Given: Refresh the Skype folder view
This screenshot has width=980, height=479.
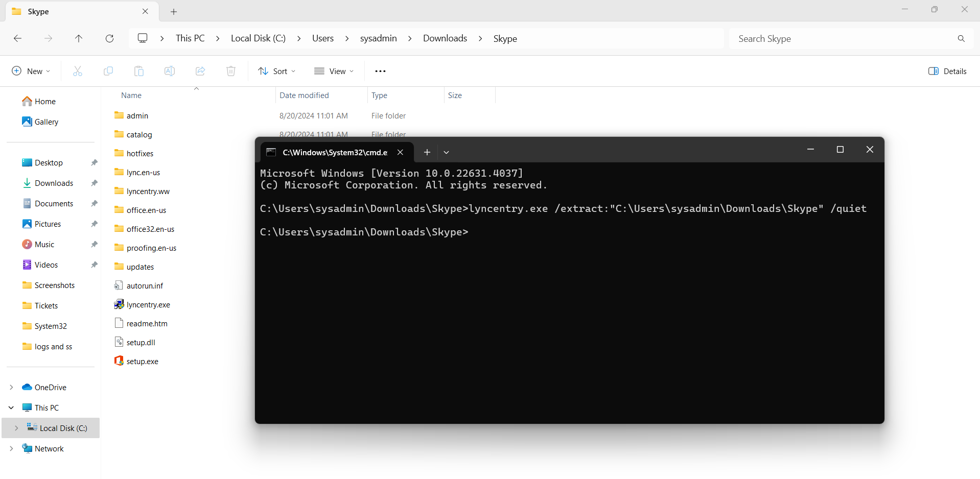Looking at the screenshot, I should click(109, 38).
